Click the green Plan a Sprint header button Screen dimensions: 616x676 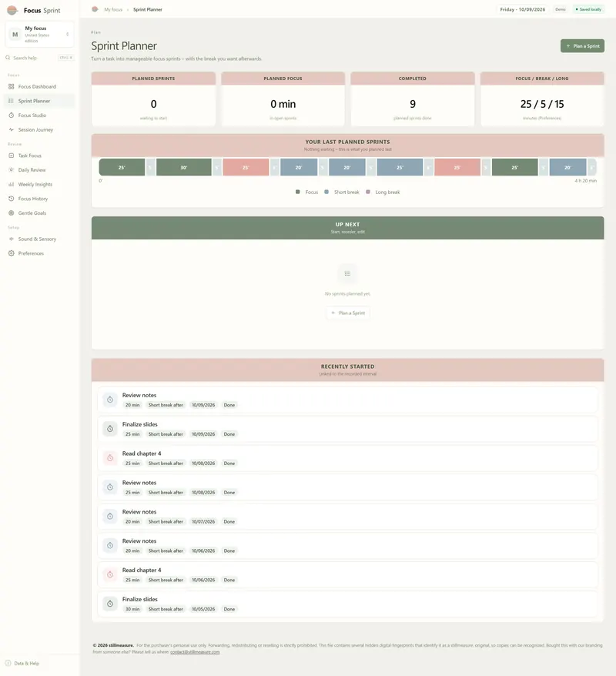[x=582, y=46]
